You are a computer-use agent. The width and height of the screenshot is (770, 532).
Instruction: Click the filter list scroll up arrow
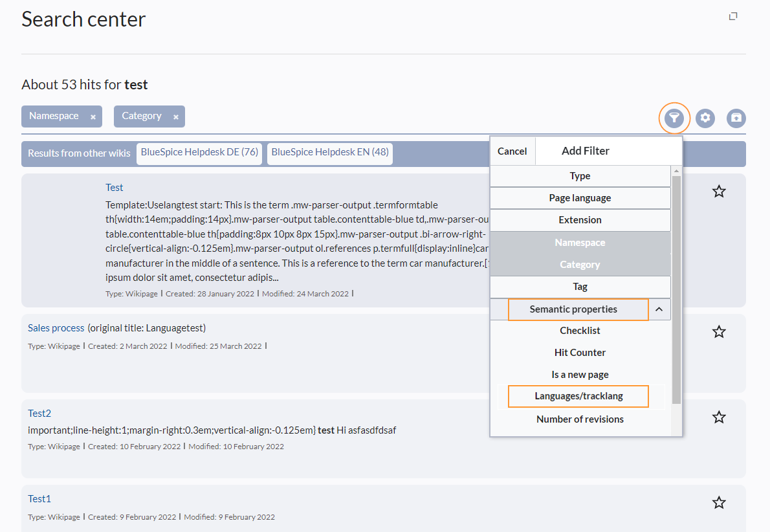pyautogui.click(x=676, y=171)
